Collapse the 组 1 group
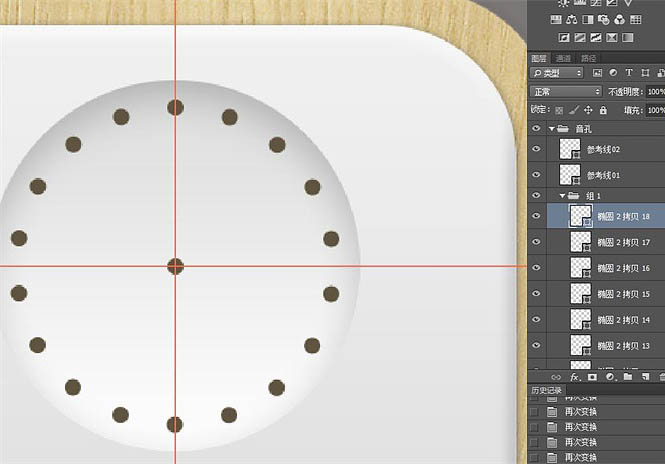 tap(562, 195)
